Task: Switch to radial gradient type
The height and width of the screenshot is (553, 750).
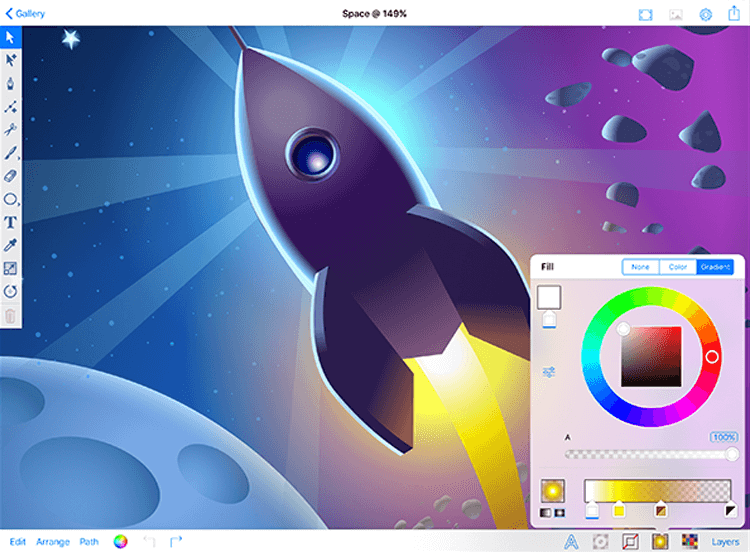Action: click(x=560, y=513)
